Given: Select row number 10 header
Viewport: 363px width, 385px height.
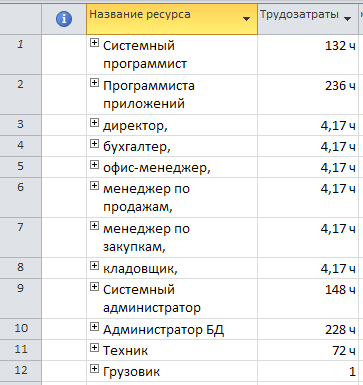Looking at the screenshot, I should point(21,329).
